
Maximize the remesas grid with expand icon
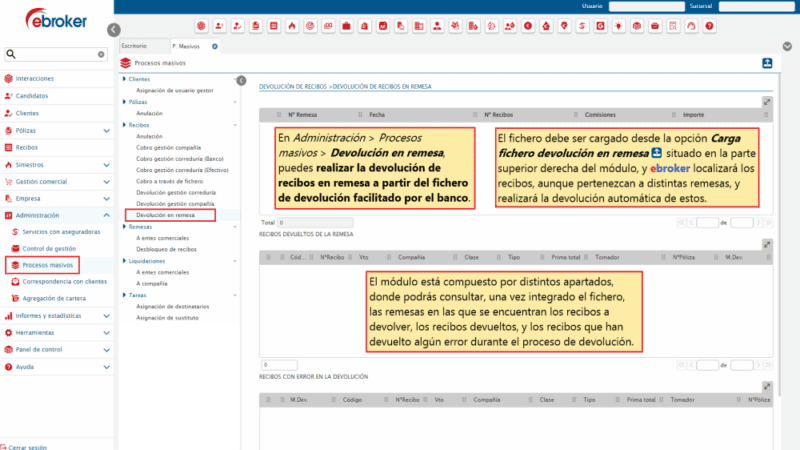click(x=767, y=102)
